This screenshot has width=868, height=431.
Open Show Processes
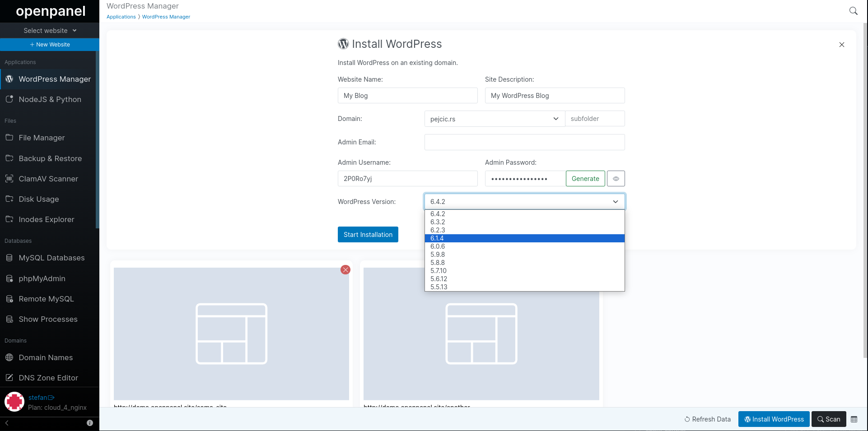click(x=49, y=319)
